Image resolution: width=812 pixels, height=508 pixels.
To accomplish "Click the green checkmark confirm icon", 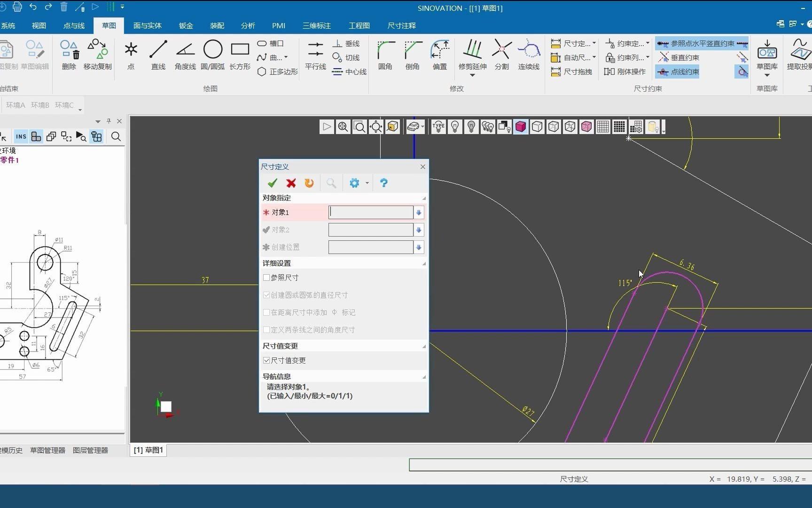I will point(273,183).
